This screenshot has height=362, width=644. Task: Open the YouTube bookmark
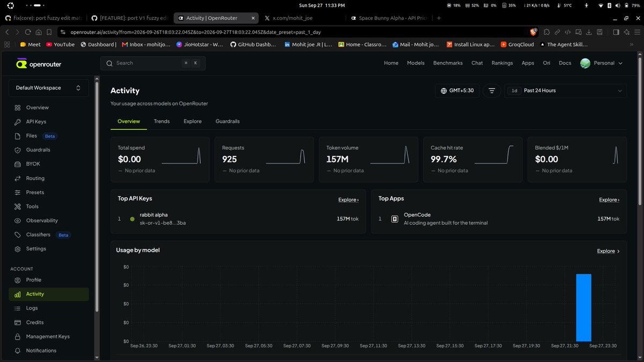60,45
